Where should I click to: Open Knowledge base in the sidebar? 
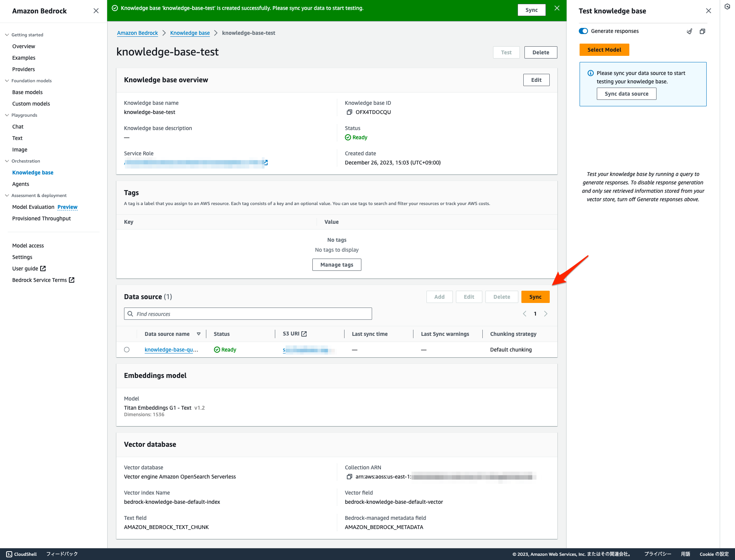(33, 173)
